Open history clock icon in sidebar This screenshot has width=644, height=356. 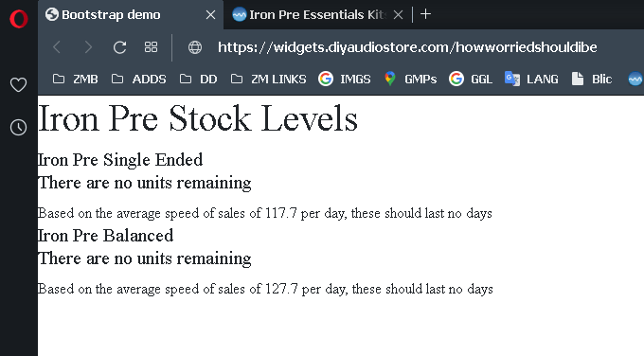pyautogui.click(x=18, y=128)
